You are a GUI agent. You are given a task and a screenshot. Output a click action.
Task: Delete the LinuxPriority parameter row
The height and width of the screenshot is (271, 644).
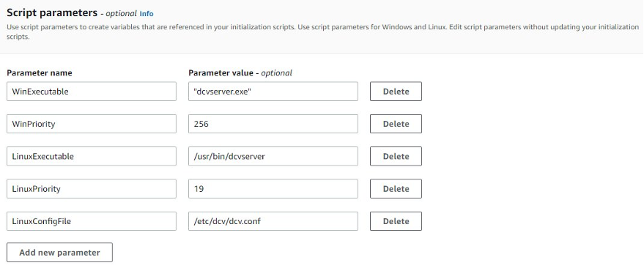pyautogui.click(x=396, y=188)
